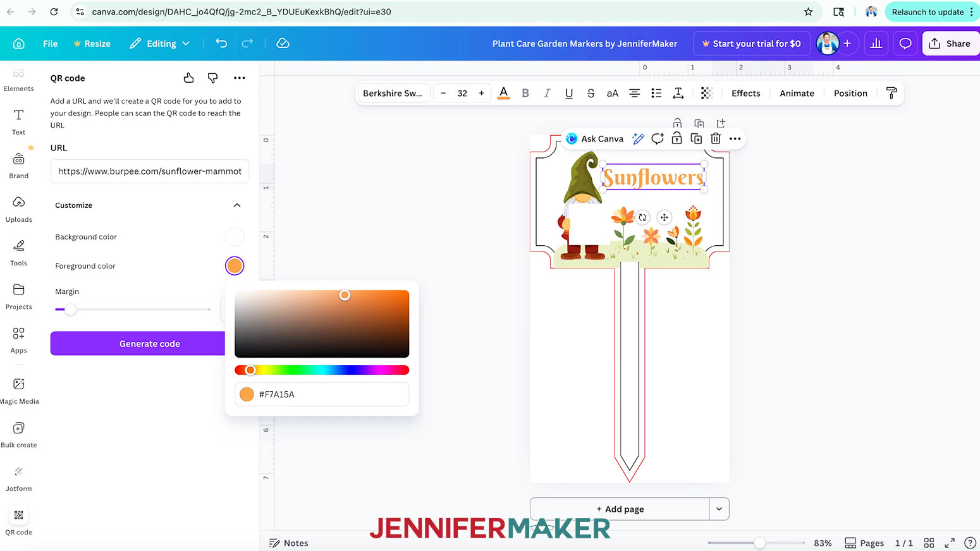
Task: Open the Editing mode dropdown
Action: [x=159, y=44]
